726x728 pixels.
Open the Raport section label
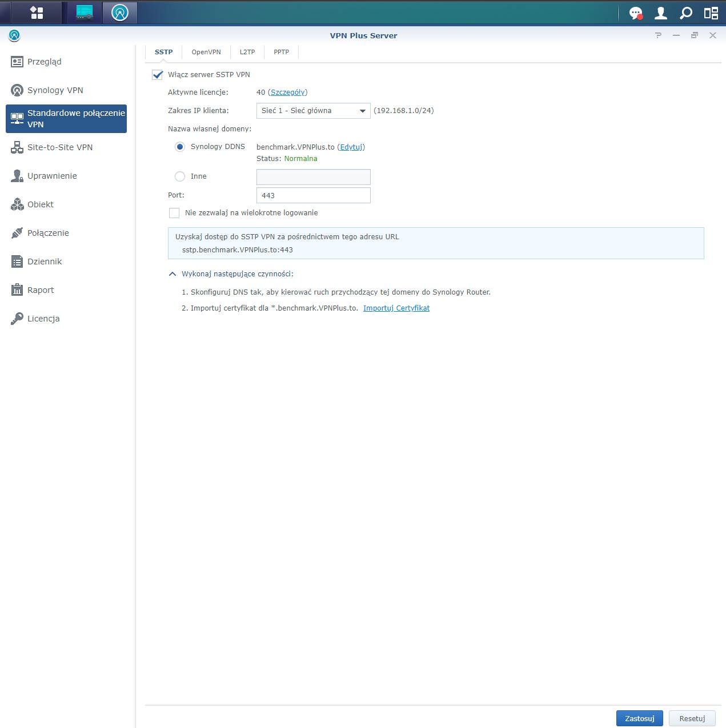pos(41,290)
